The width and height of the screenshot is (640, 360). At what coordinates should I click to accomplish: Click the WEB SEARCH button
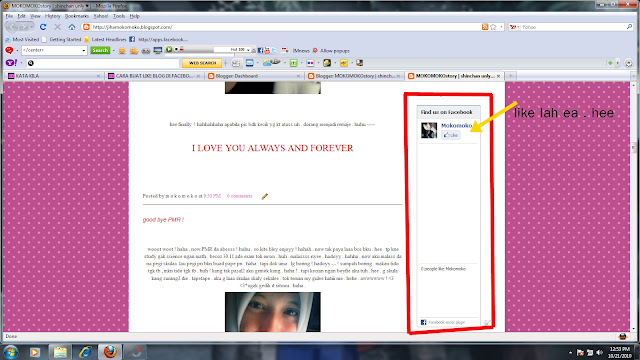coord(202,63)
